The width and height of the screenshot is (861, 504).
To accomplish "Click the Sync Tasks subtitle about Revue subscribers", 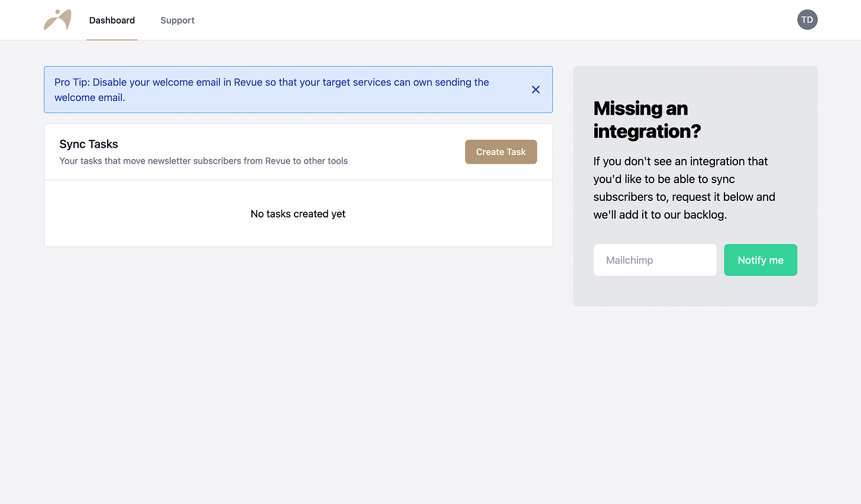I will [203, 161].
